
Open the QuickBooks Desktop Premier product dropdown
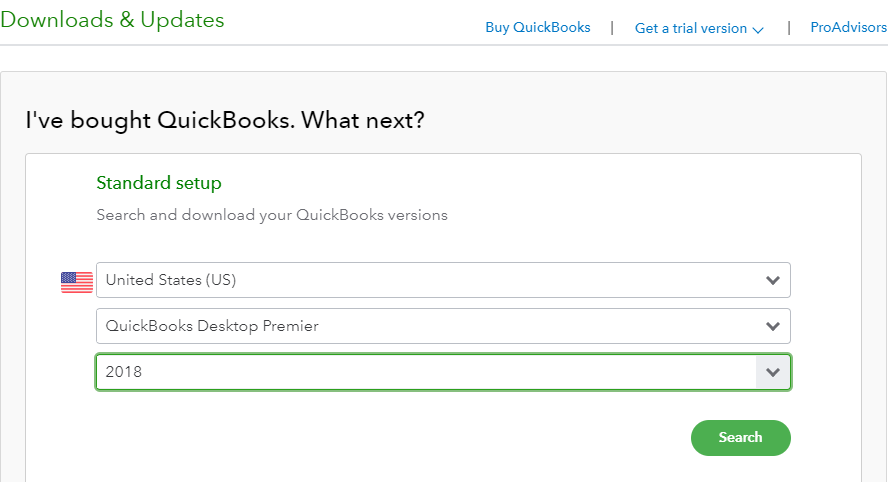(x=443, y=326)
